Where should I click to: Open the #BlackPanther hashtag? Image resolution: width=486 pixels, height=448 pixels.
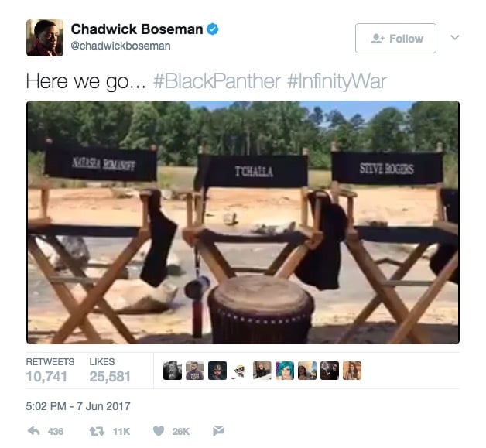[217, 81]
